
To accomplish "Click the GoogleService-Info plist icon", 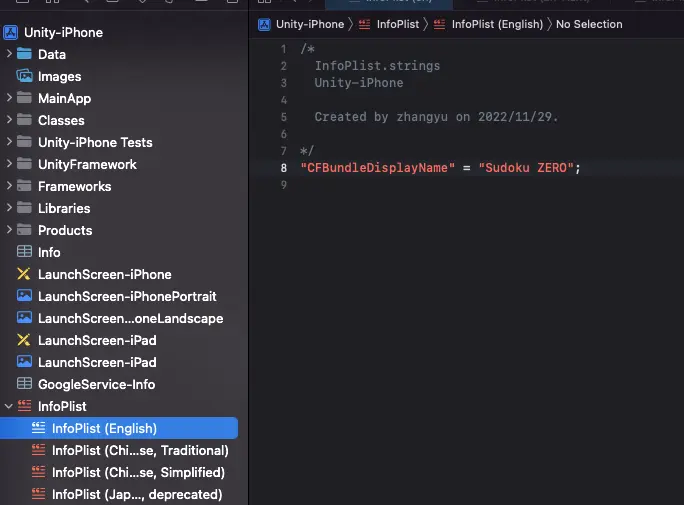I will (24, 384).
